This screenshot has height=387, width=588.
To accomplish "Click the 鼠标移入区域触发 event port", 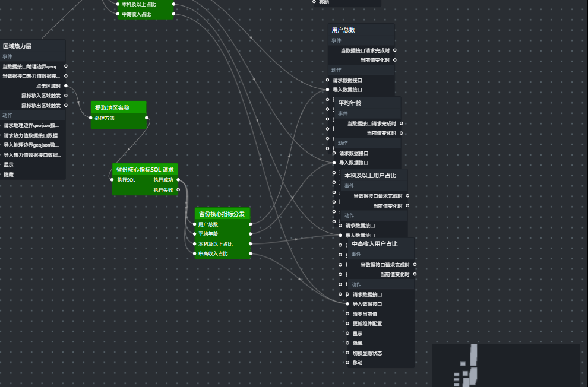I will [x=66, y=96].
